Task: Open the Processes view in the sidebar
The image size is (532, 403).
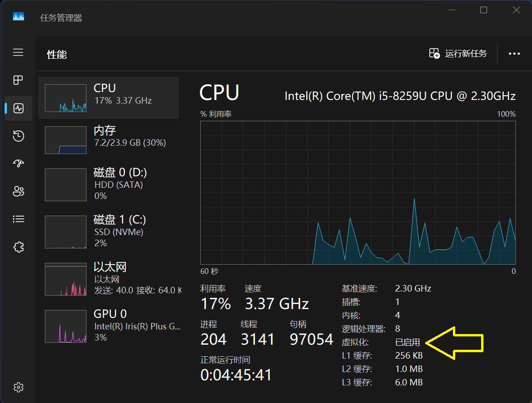Action: tap(18, 80)
